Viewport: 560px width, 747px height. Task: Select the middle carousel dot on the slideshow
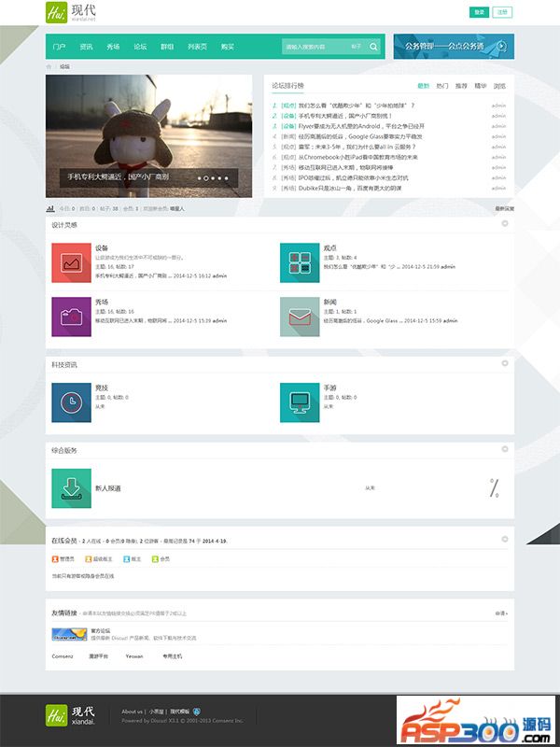tap(213, 178)
